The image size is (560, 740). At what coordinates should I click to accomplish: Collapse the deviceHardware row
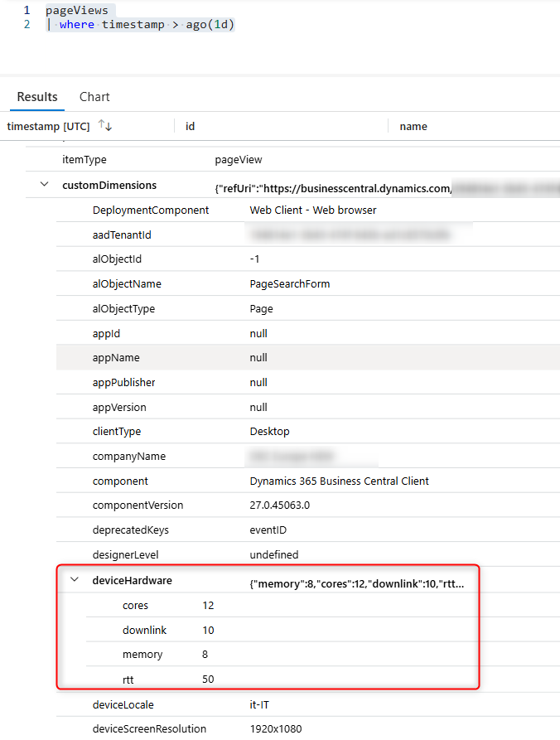tap(75, 581)
